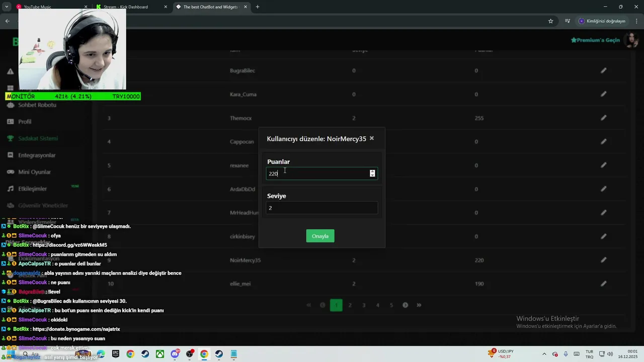The image size is (644, 362).
Task: Open the edit pencil for Cappocan
Action: tap(604, 142)
